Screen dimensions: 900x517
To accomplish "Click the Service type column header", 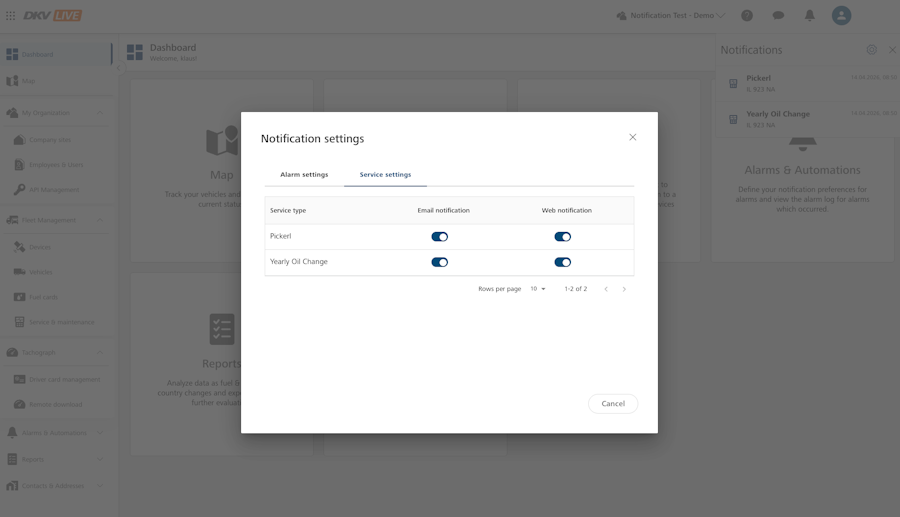I will point(288,211).
